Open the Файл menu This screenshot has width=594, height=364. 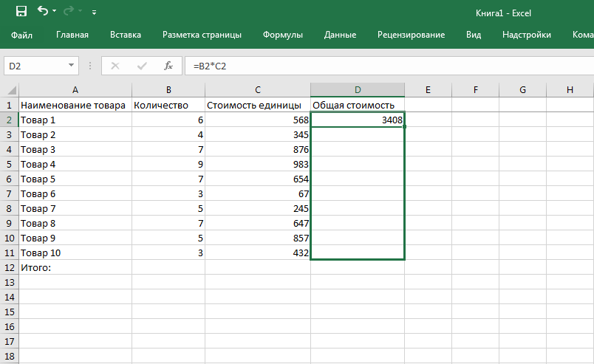(x=22, y=35)
